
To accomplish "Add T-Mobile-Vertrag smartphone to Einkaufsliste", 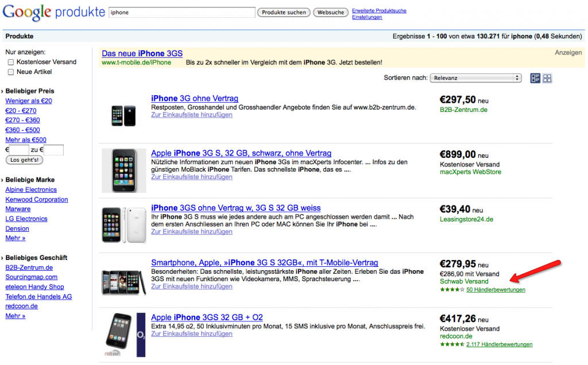I will click(192, 286).
